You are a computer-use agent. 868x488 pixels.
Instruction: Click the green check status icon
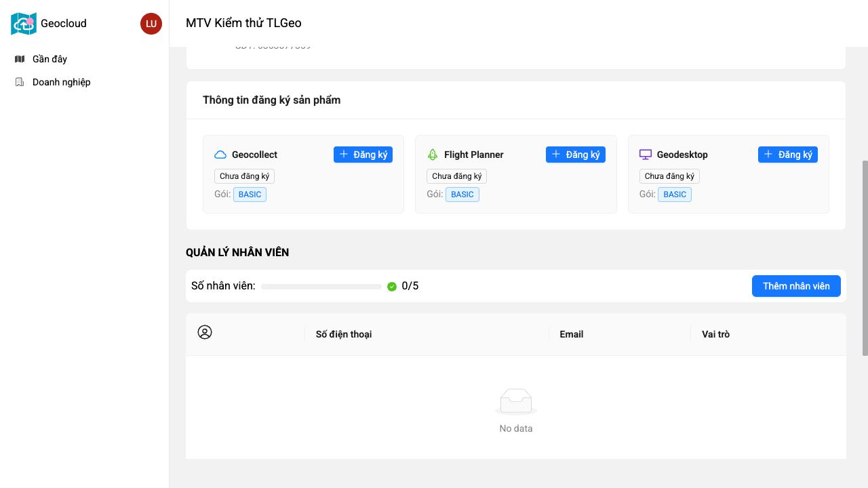(x=392, y=287)
